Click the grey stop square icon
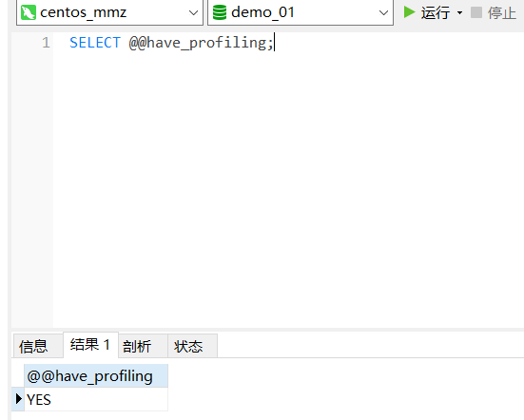Viewport: 524px width, 420px height. tap(476, 12)
